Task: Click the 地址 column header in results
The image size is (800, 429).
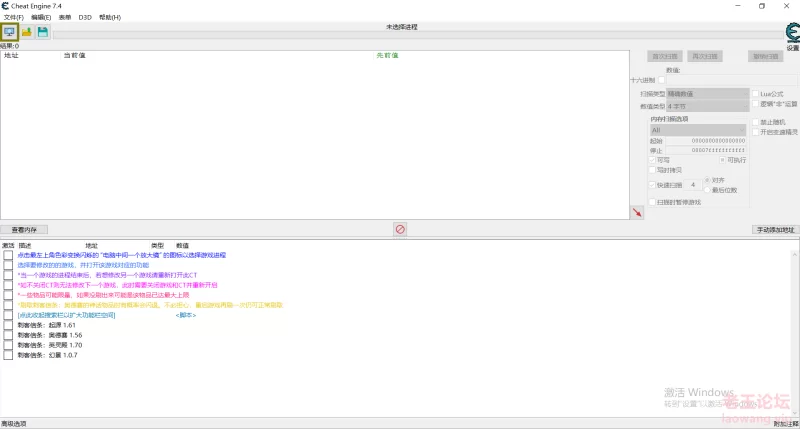Action: tap(11, 55)
